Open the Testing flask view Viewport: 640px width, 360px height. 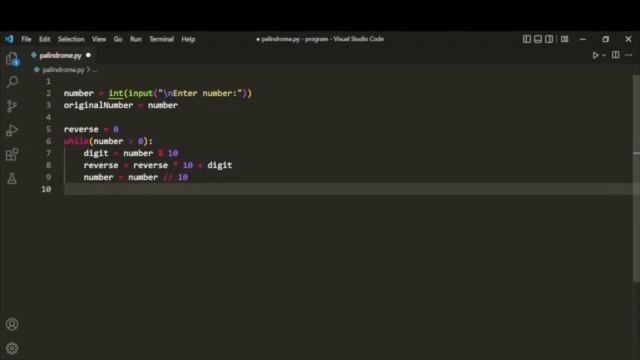(12, 178)
